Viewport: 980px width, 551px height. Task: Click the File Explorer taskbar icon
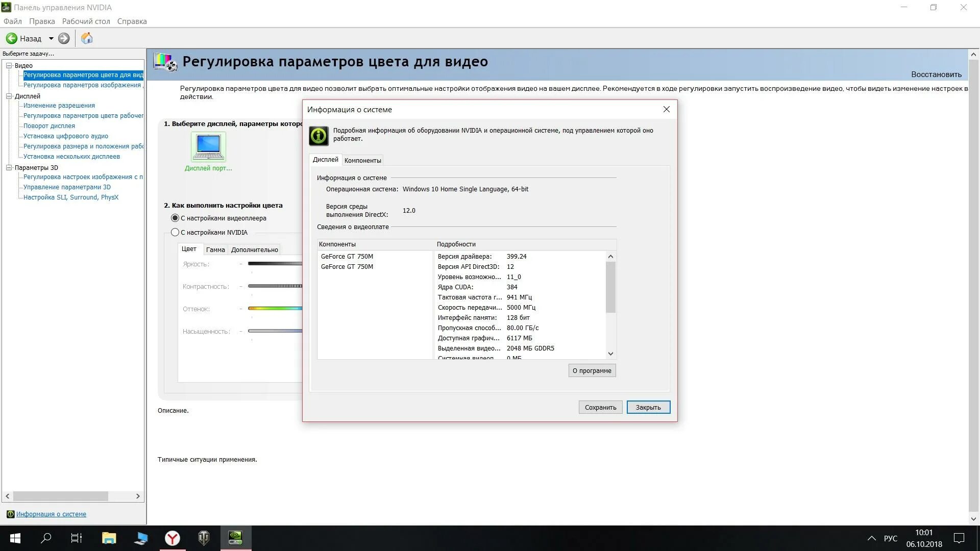pos(108,538)
